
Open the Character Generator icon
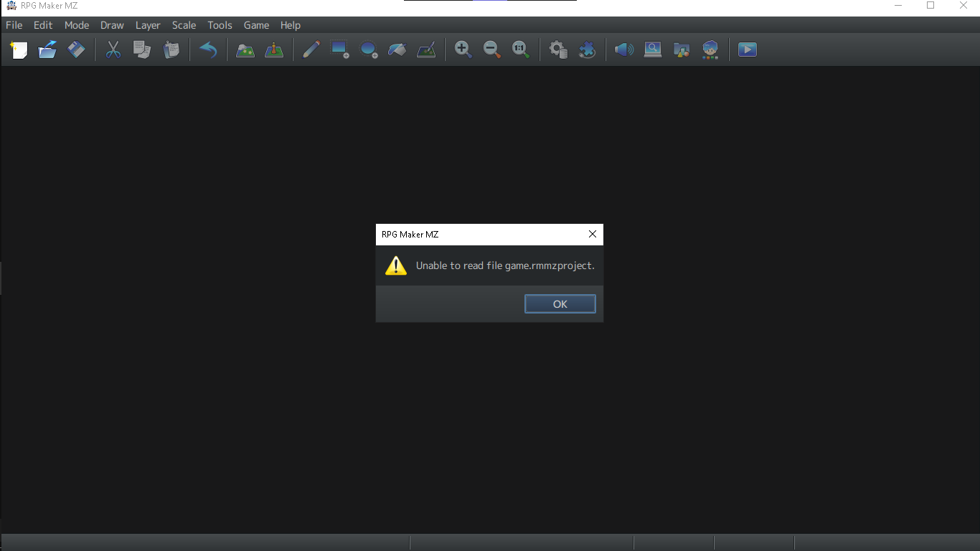click(x=710, y=50)
